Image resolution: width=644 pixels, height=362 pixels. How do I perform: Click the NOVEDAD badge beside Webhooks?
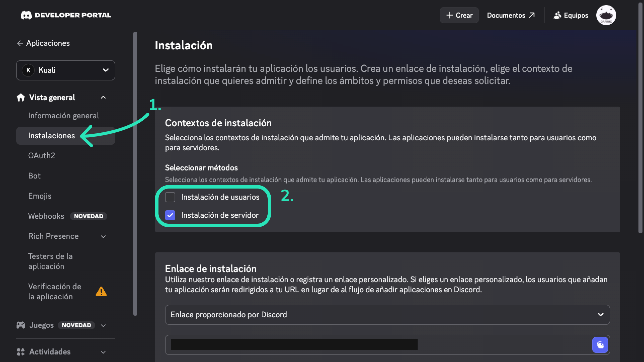(x=88, y=216)
